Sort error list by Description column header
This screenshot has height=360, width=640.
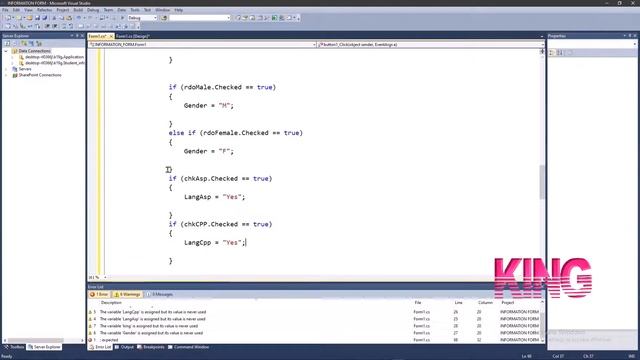(x=111, y=303)
